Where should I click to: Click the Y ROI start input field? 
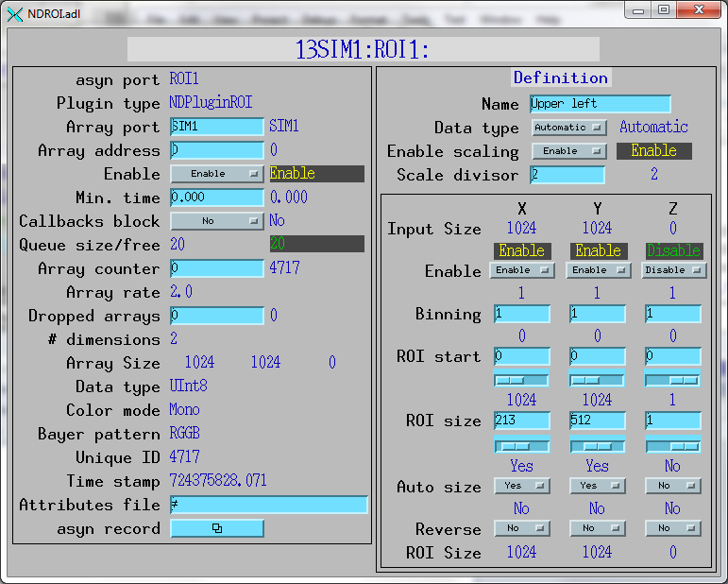(598, 356)
